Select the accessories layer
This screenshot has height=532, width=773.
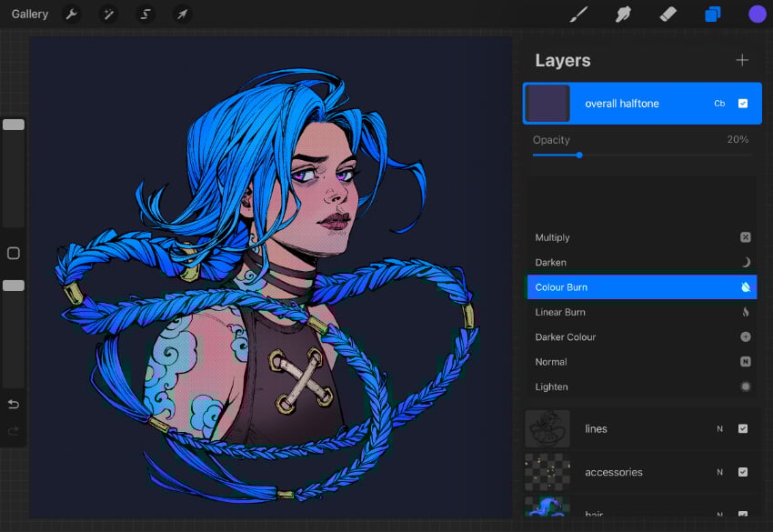(x=641, y=472)
